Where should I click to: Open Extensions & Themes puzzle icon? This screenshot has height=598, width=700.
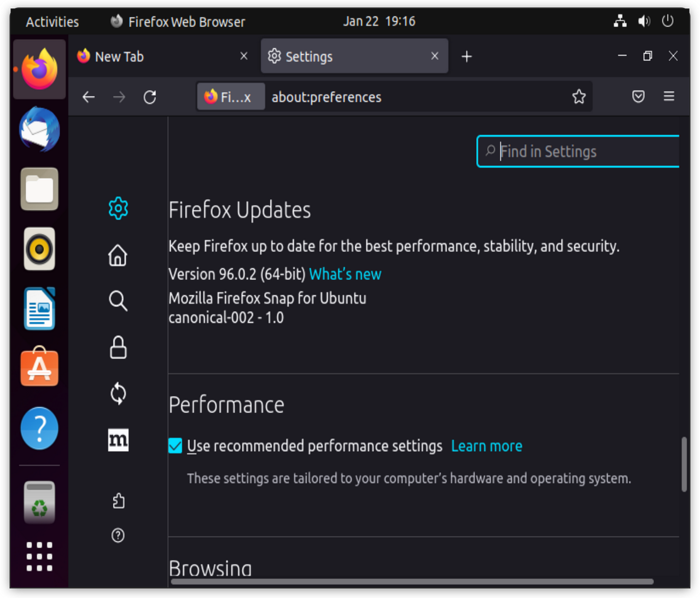(x=118, y=501)
